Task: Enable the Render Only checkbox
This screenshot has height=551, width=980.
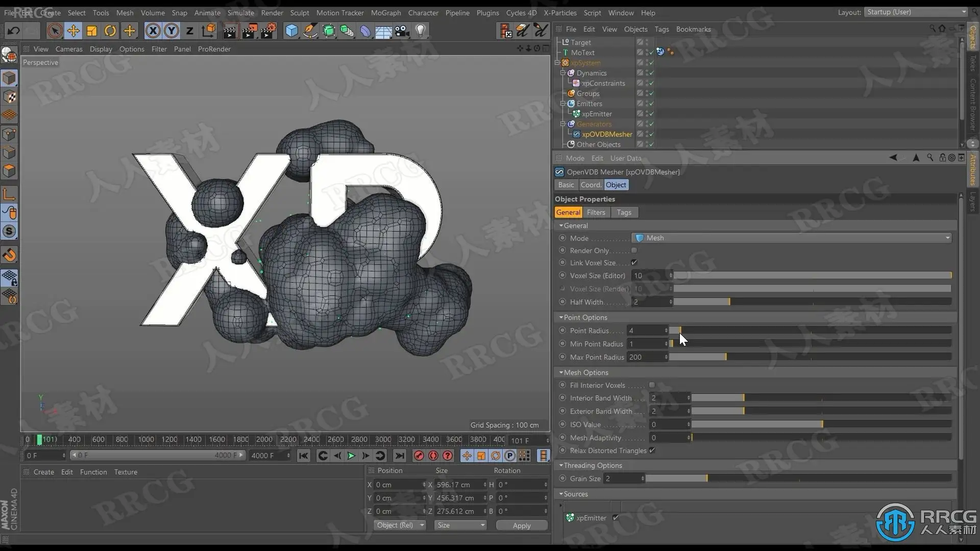Action: (634, 251)
